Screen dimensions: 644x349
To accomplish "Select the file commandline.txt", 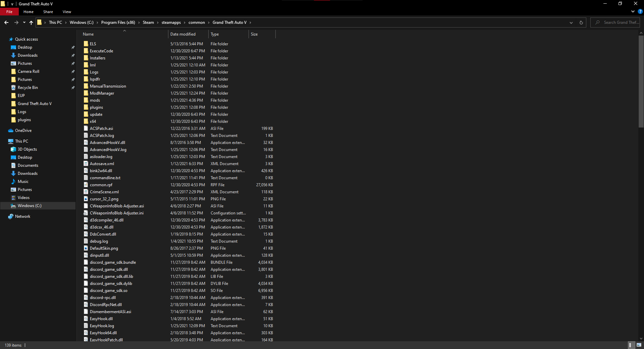I will coord(105,178).
